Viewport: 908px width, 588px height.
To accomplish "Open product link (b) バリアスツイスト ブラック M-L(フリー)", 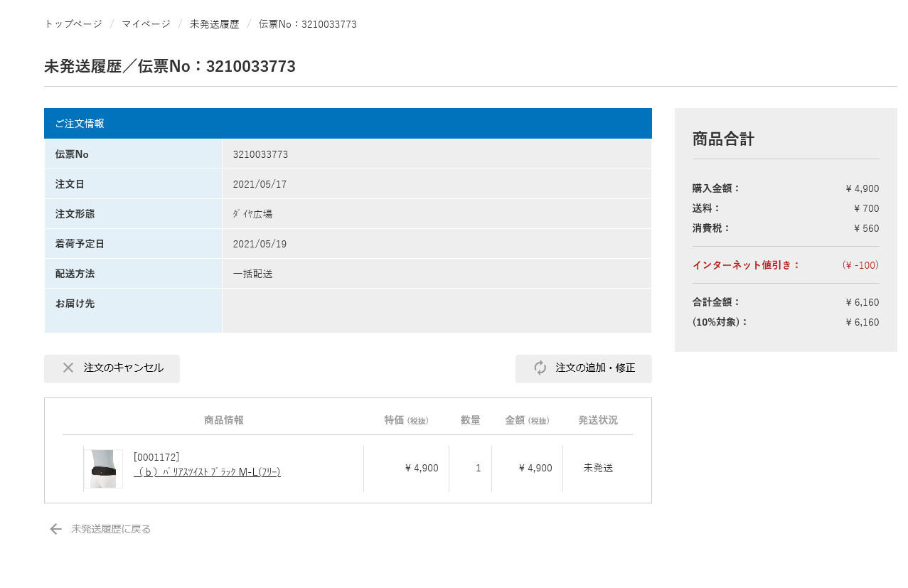I will click(x=207, y=471).
